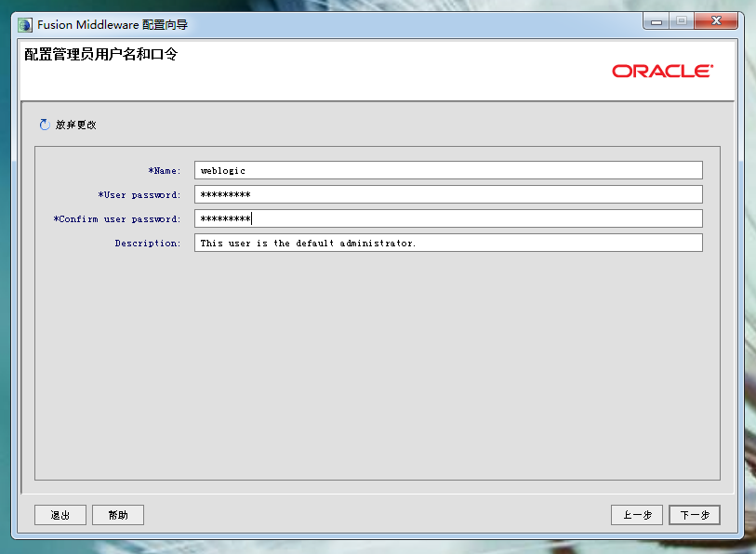Click the Fusion Middleware window title icon
Image resolution: width=756 pixels, height=554 pixels.
pyautogui.click(x=25, y=24)
